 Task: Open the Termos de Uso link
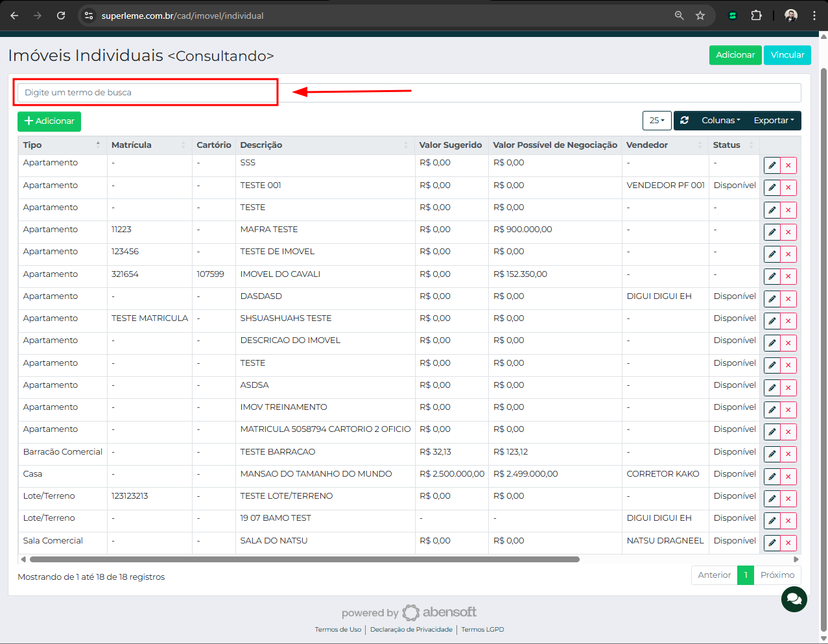tap(338, 630)
